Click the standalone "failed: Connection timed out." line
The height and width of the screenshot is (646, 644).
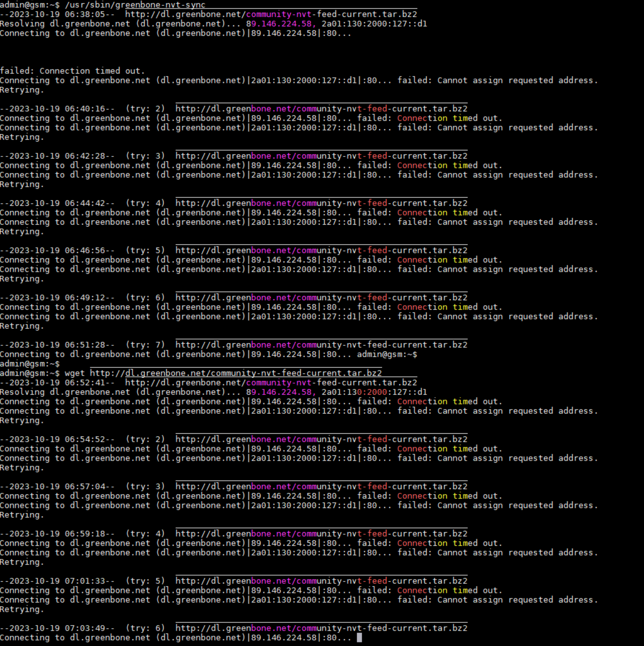(x=72, y=71)
